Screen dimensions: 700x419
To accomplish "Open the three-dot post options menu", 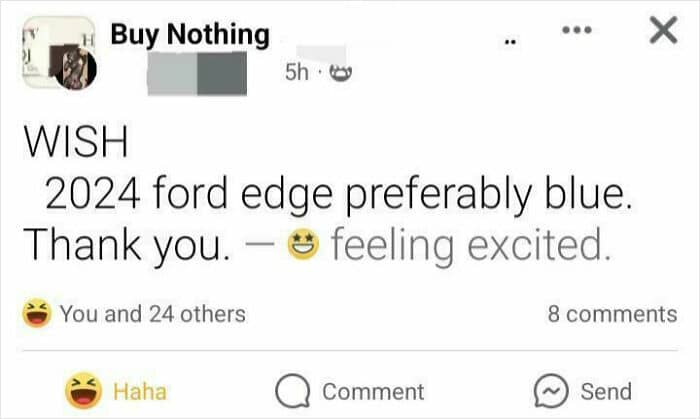I will click(x=577, y=30).
